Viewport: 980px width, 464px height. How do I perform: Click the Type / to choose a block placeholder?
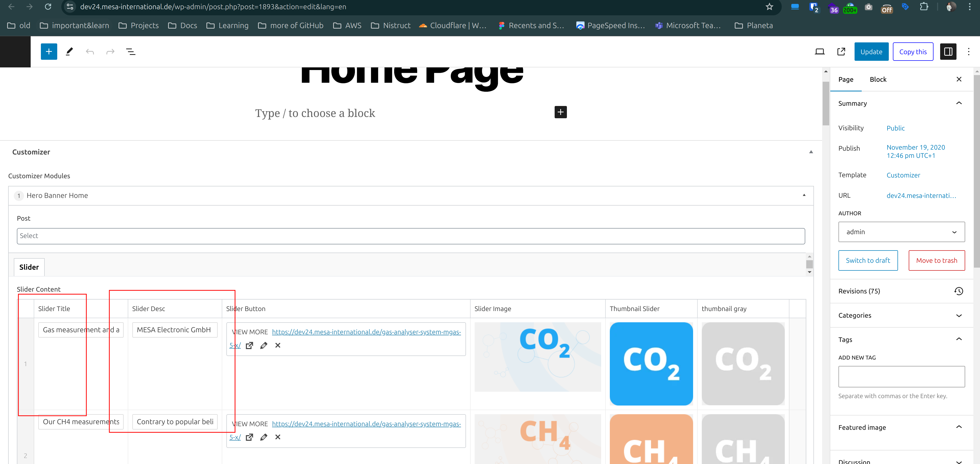coord(315,113)
